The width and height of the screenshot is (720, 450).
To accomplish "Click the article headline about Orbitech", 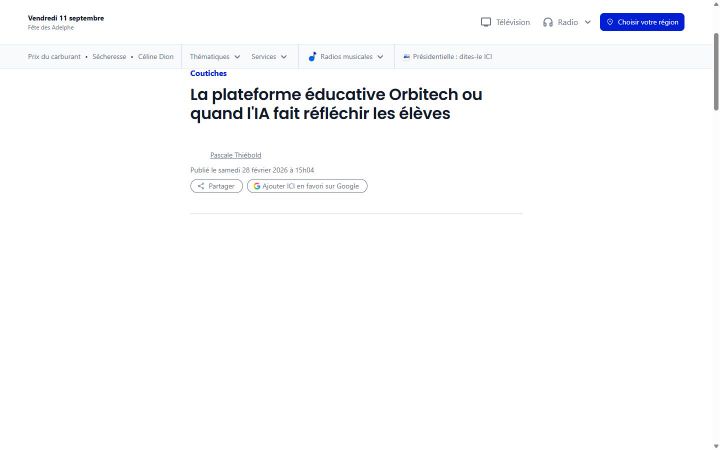I will pos(336,104).
